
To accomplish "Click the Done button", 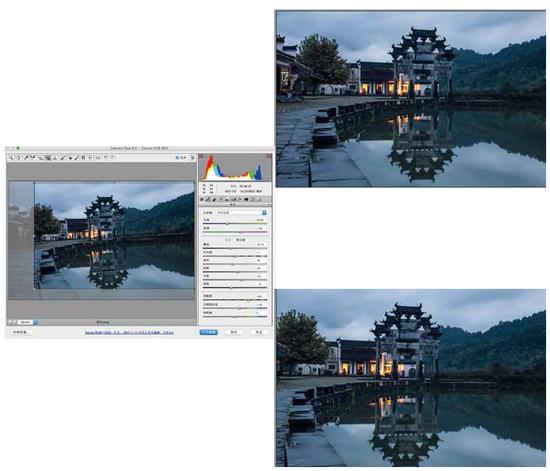I will [x=259, y=332].
